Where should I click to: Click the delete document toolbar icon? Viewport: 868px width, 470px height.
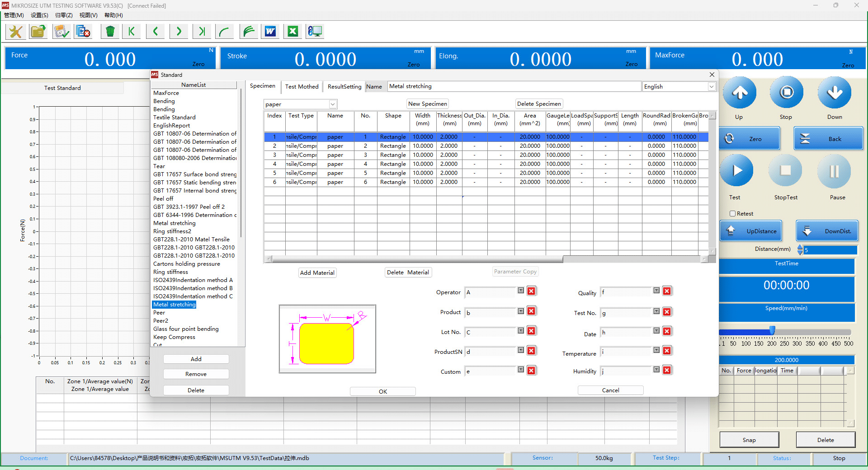[84, 32]
